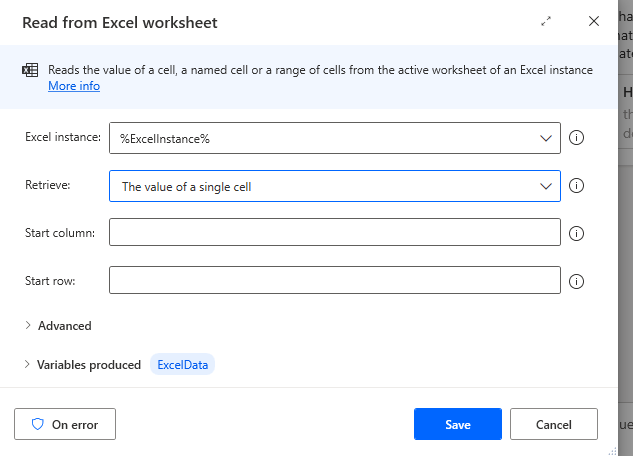Open the Excel instance dropdown chevron
The height and width of the screenshot is (456, 633).
pos(545,139)
